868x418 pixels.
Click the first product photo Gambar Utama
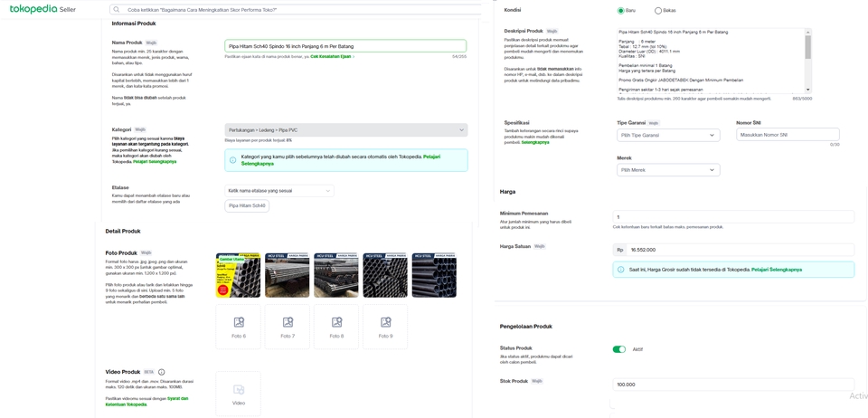click(238, 275)
